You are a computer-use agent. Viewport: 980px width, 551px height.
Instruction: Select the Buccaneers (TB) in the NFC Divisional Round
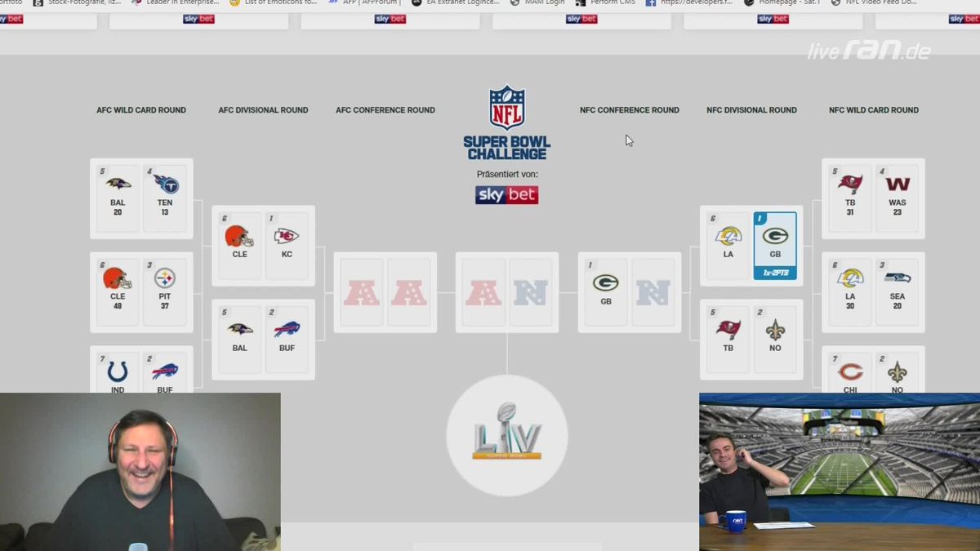coord(728,340)
